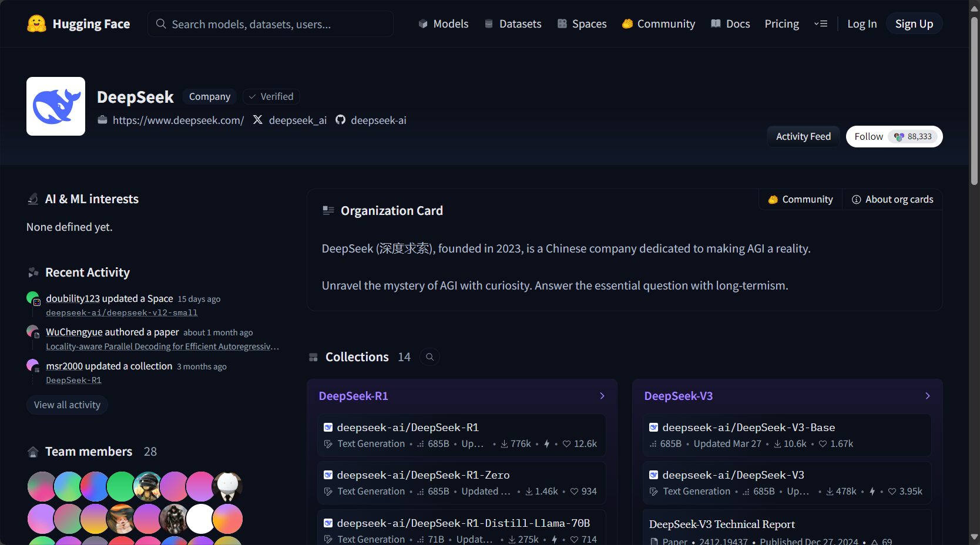The image size is (980, 545).
Task: Open Pricing in the top navigation
Action: (x=781, y=24)
